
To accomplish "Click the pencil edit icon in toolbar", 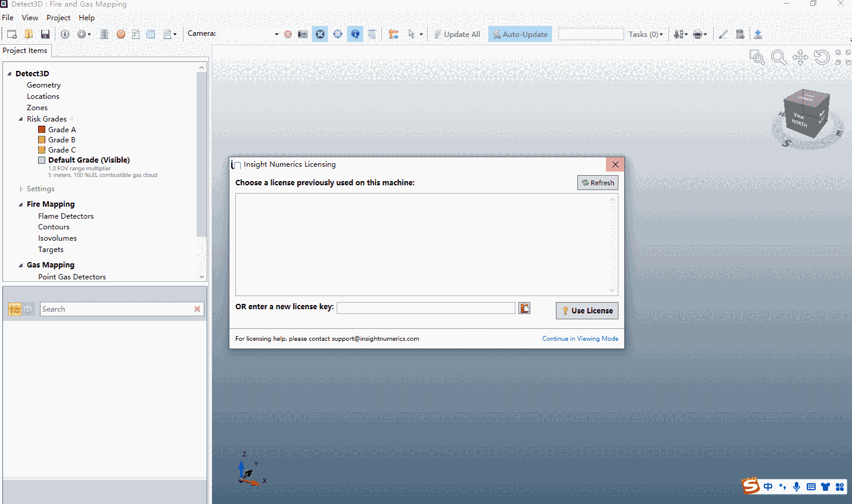I will [x=723, y=34].
